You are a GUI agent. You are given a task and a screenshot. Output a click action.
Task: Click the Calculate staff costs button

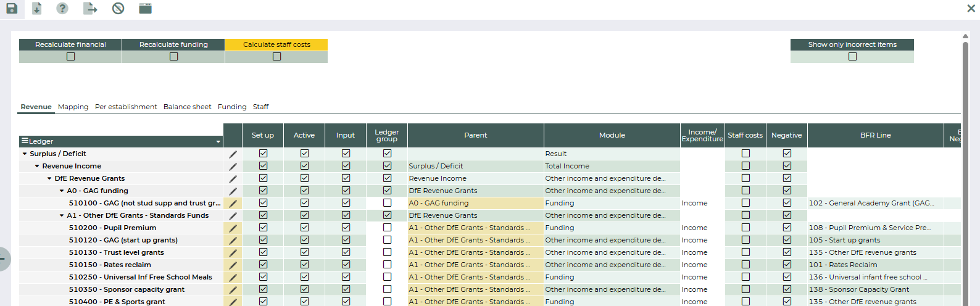tap(276, 44)
